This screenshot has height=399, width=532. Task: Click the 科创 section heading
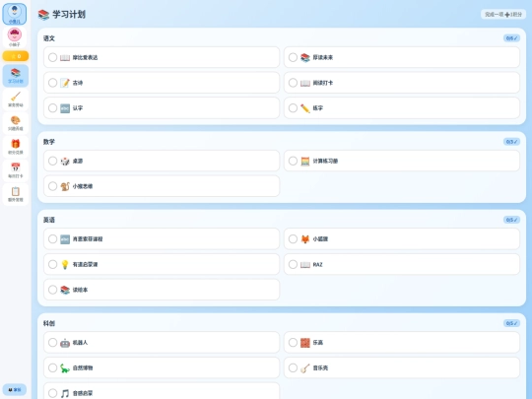(49, 323)
